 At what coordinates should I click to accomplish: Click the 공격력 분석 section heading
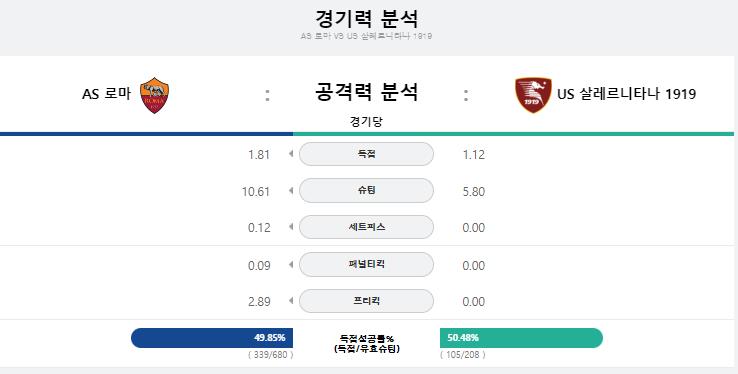point(366,91)
